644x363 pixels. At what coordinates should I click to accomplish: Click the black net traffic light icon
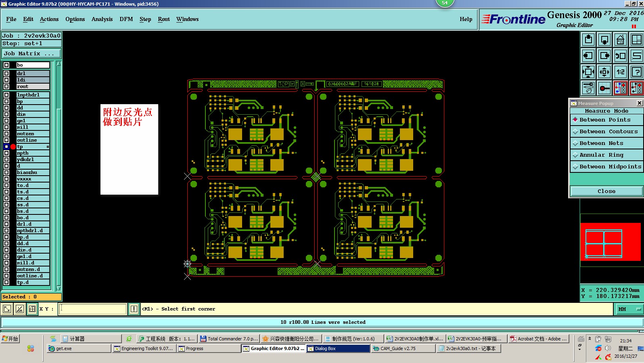636,88
